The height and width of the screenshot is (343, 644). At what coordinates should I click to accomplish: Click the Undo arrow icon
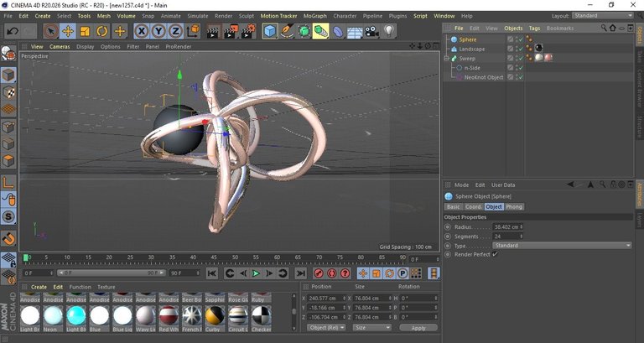pyautogui.click(x=13, y=31)
